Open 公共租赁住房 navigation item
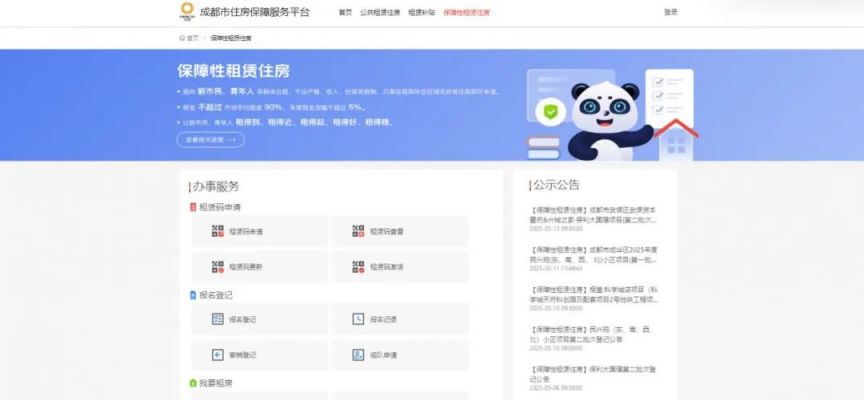Screen dimensions: 864x400 pos(380,12)
